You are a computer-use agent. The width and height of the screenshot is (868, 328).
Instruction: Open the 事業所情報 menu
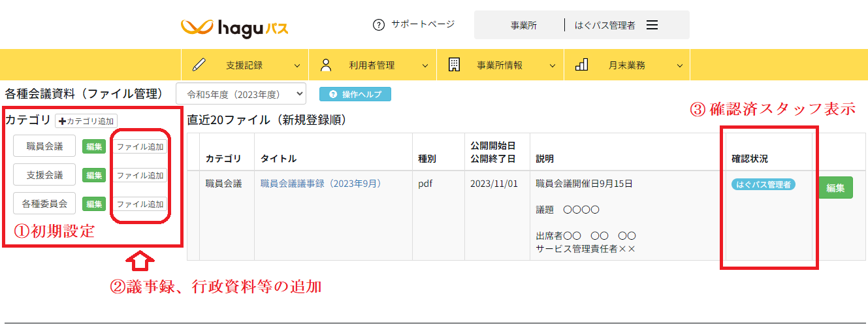(x=500, y=65)
